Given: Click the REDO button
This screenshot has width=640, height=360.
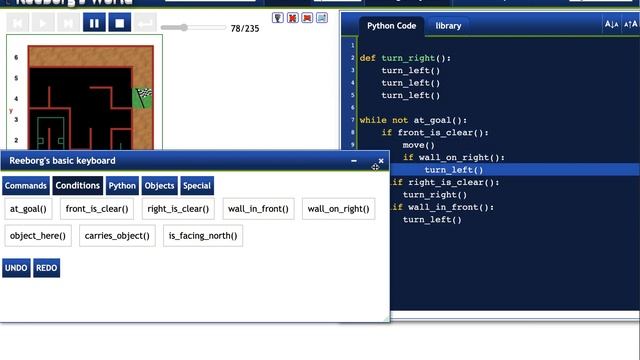Looking at the screenshot, I should tap(47, 268).
